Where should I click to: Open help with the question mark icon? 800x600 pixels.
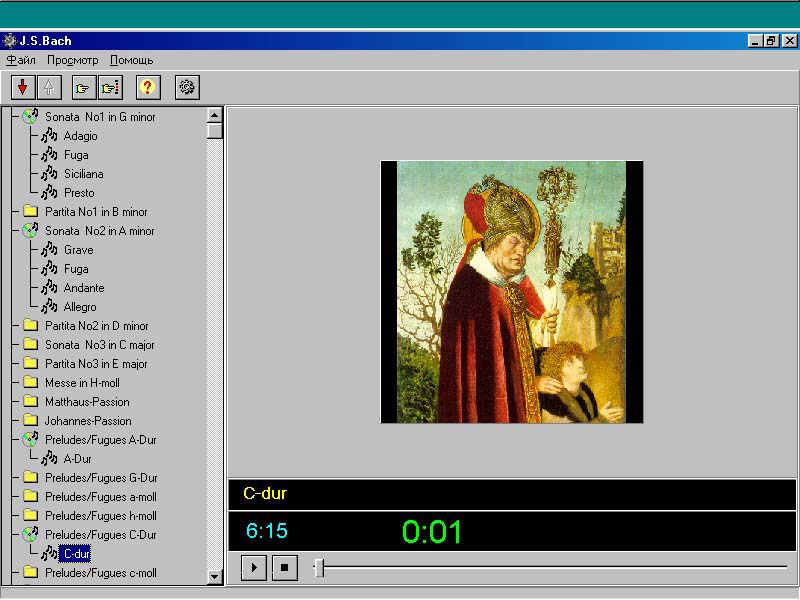point(148,87)
